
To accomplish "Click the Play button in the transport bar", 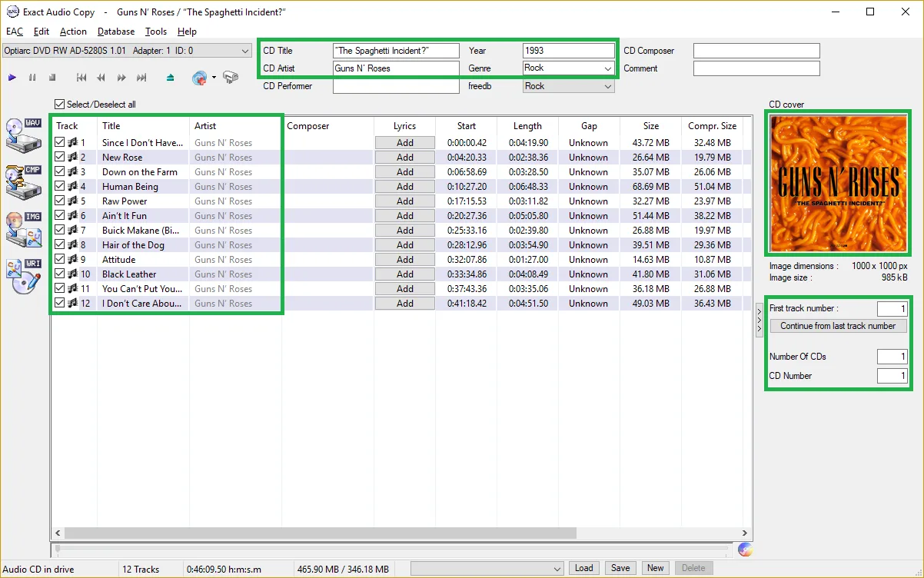I will pos(12,78).
